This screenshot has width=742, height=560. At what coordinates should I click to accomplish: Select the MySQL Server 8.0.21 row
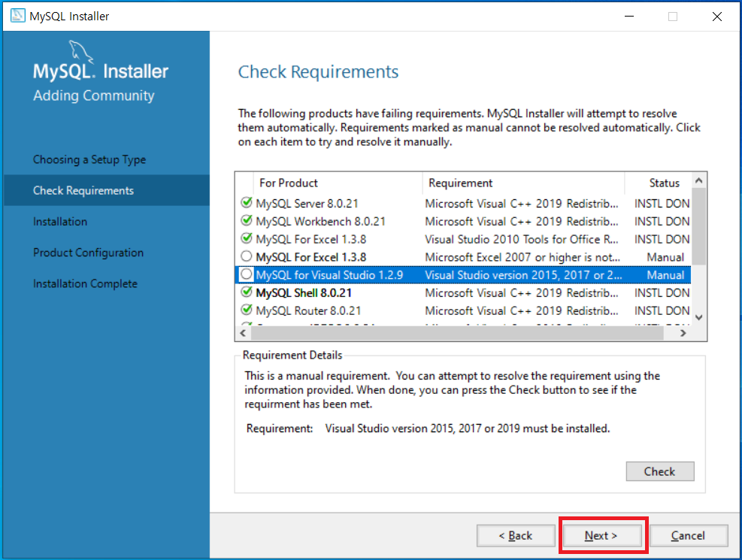(x=463, y=204)
